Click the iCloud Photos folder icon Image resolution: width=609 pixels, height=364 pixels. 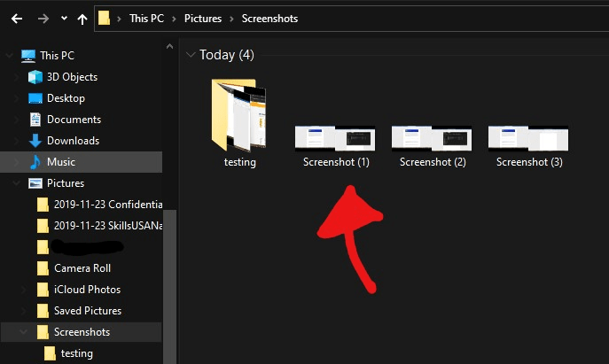43,290
